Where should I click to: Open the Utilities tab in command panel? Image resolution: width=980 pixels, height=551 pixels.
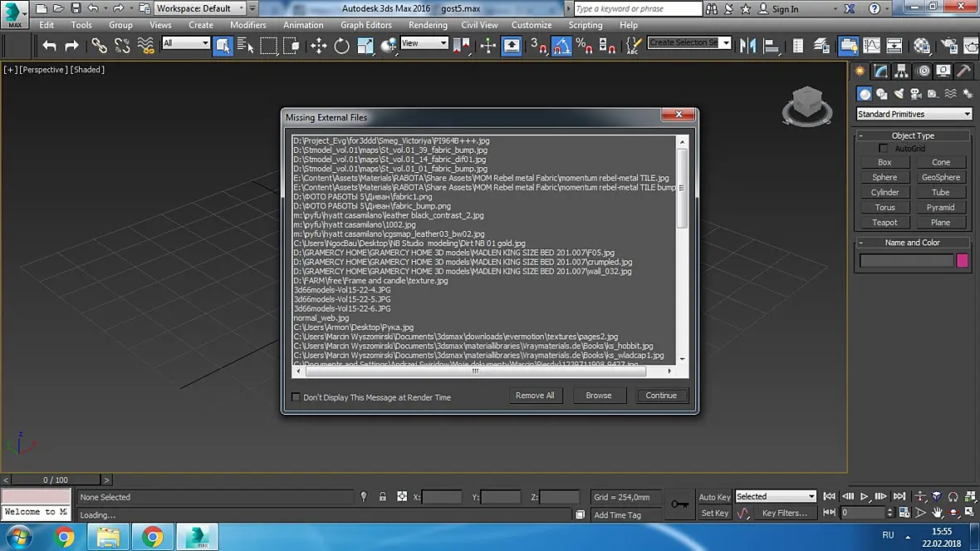(x=963, y=71)
